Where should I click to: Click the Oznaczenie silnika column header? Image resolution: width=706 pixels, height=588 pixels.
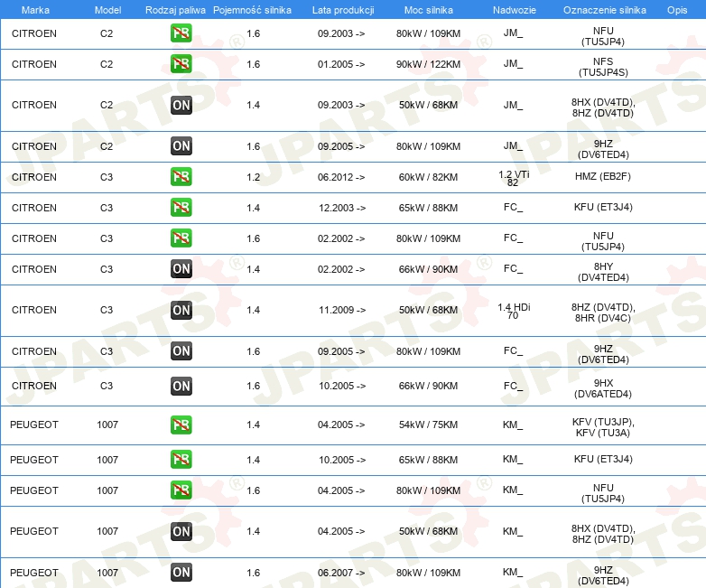point(604,10)
